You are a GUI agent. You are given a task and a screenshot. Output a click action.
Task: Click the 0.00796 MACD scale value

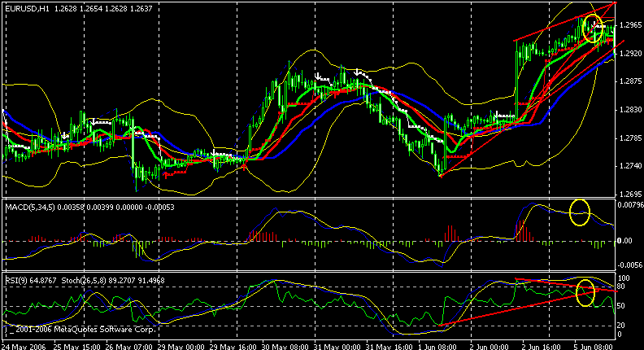(x=629, y=205)
